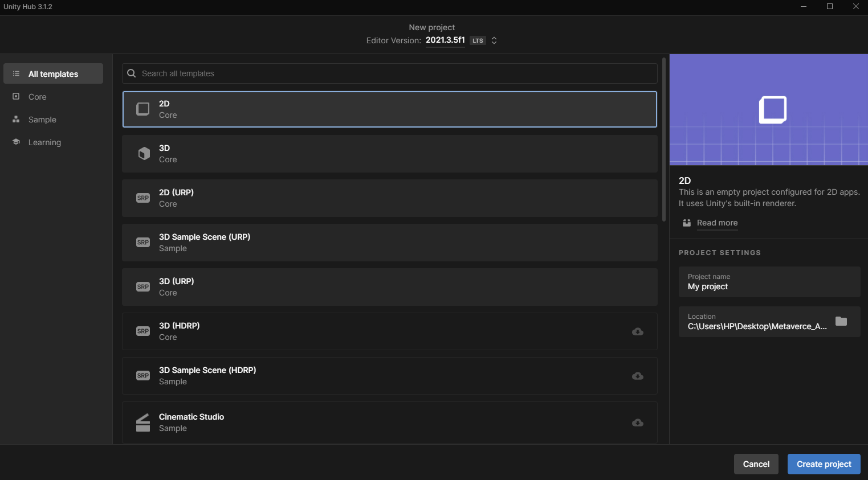
Task: Click the SRP icon for 3D Sample Scene (URP)
Action: coord(143,242)
